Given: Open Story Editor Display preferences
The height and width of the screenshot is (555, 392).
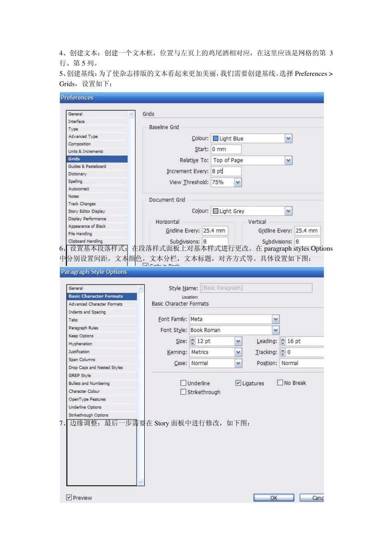Looking at the screenshot, I should (x=97, y=211).
